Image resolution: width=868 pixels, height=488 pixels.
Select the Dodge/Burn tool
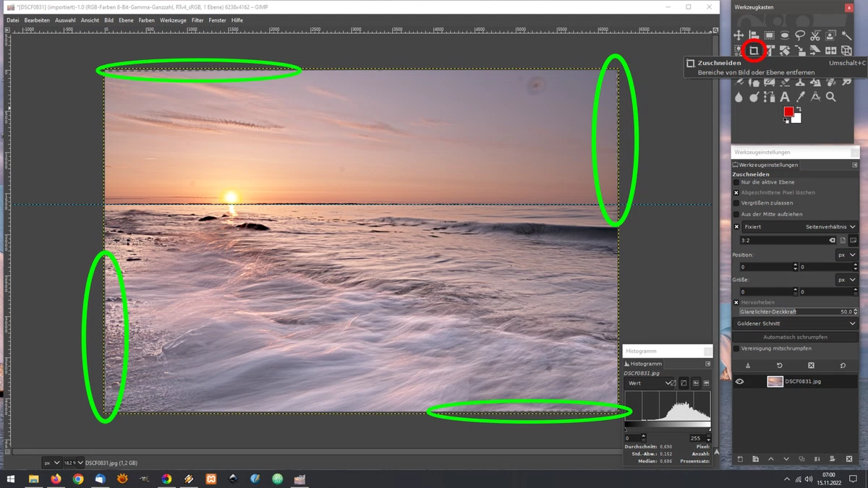(x=754, y=97)
